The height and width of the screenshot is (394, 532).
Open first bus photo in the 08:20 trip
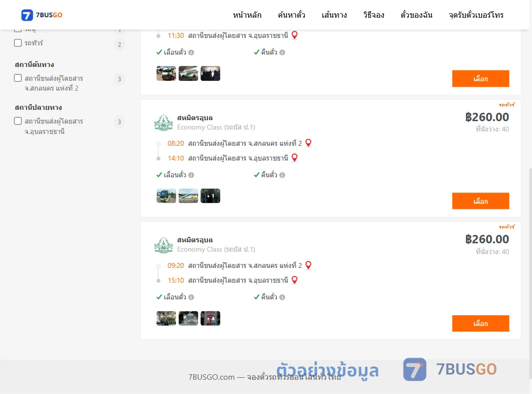pyautogui.click(x=166, y=196)
